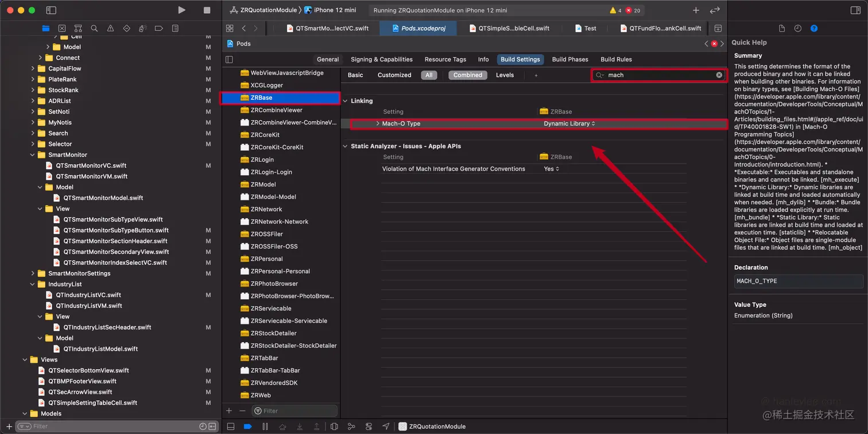This screenshot has height=434, width=868.
Task: Open environment overrides
Action: click(369, 427)
